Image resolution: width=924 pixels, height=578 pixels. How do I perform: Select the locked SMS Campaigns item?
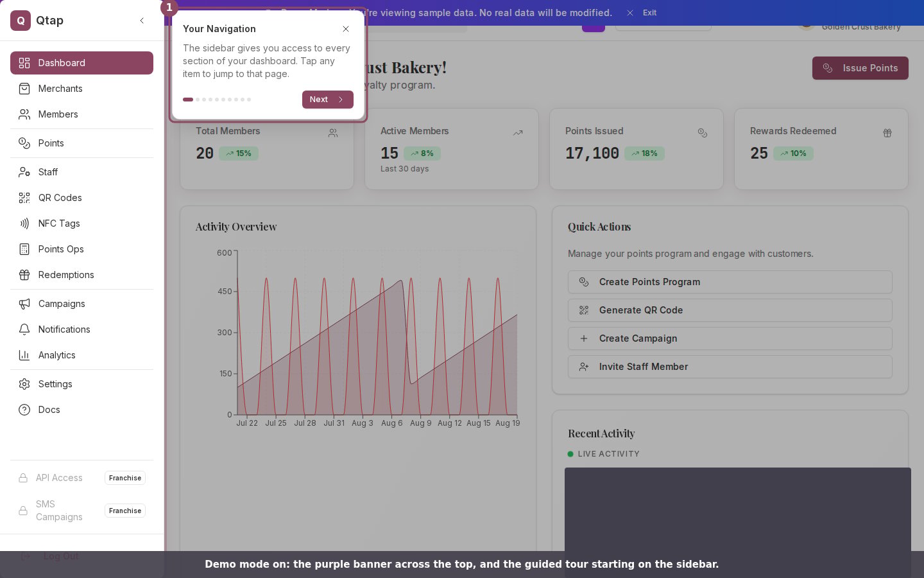click(x=81, y=511)
